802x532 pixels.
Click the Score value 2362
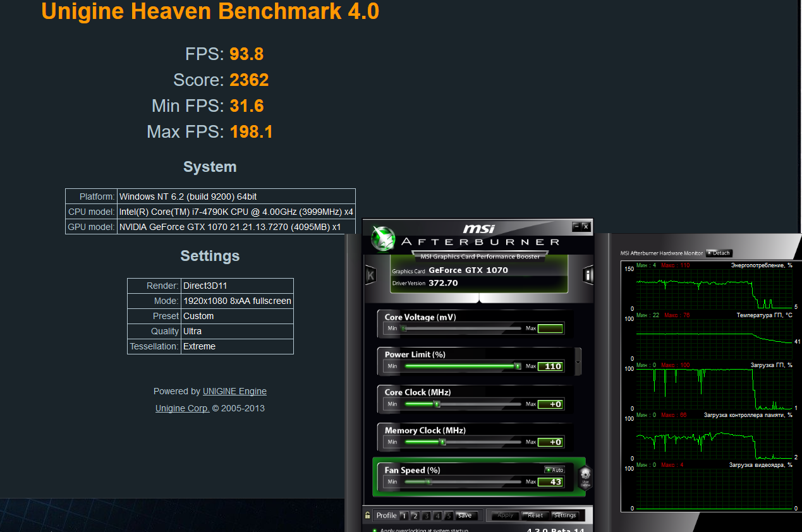click(x=249, y=80)
